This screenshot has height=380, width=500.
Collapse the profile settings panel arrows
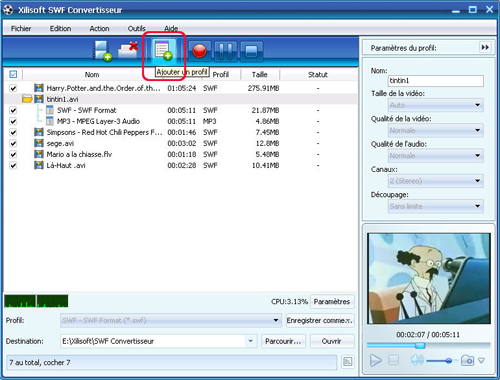coord(485,47)
